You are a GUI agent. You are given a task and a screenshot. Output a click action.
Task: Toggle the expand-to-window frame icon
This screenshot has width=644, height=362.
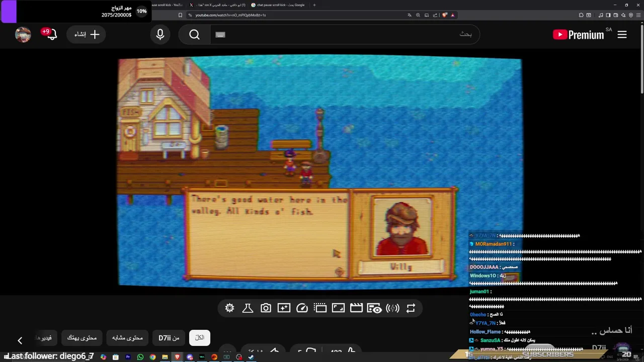338,308
